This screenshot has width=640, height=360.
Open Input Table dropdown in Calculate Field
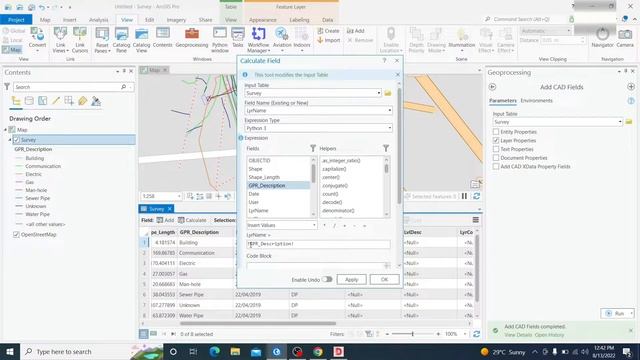tap(379, 93)
